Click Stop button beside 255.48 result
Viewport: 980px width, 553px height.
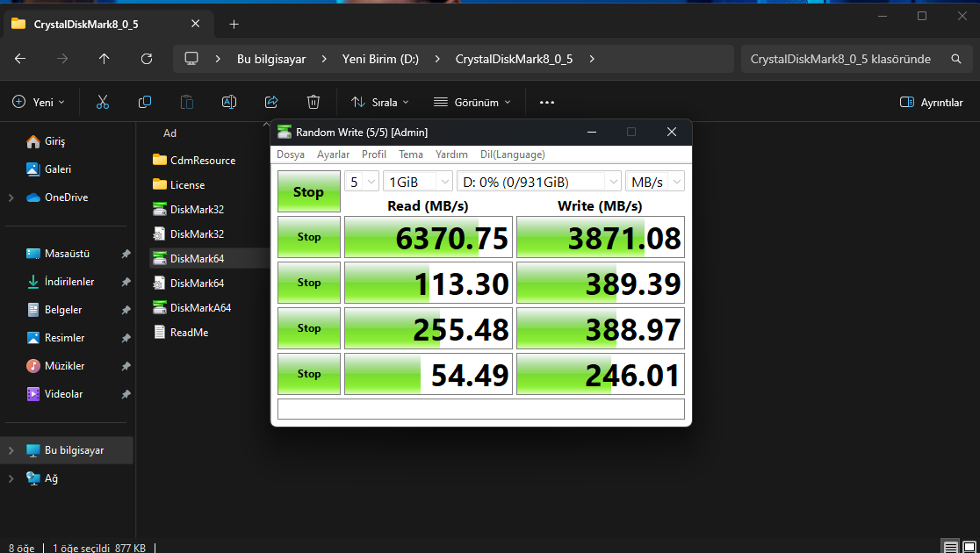click(x=309, y=328)
